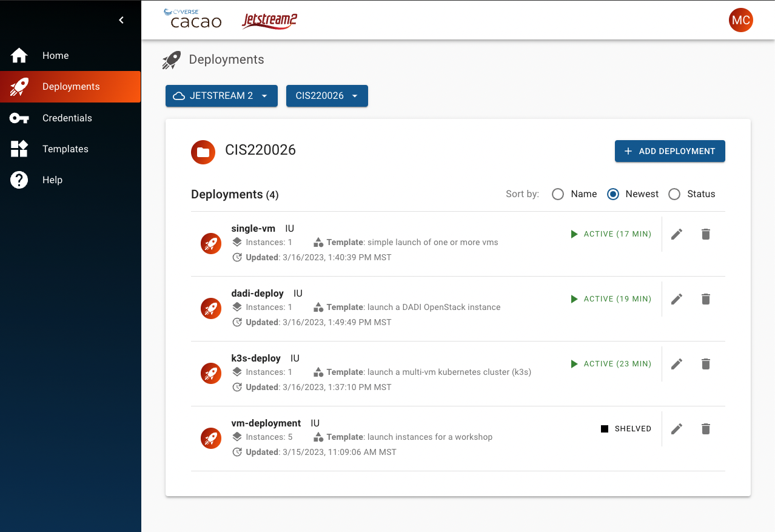The image size is (775, 532).
Task: Select the Newest sort option
Action: coord(613,194)
